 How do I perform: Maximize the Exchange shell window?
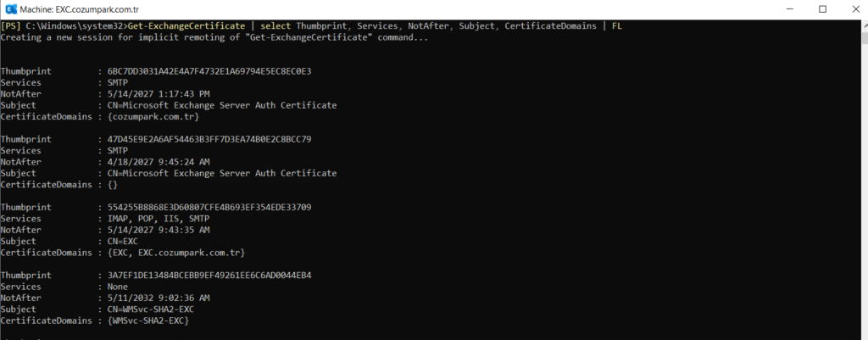coord(822,9)
